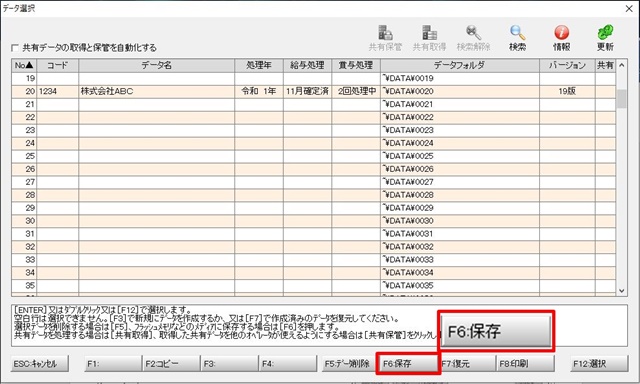The width and height of the screenshot is (640, 384).
Task: Open 検索 magnifier icon
Action: tap(517, 38)
